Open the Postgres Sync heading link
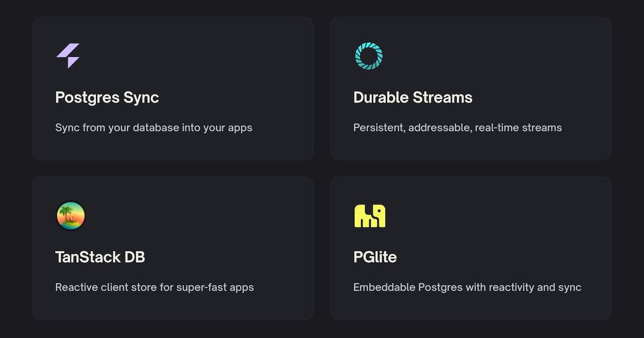Screen dimensions: 644x338 point(107,98)
